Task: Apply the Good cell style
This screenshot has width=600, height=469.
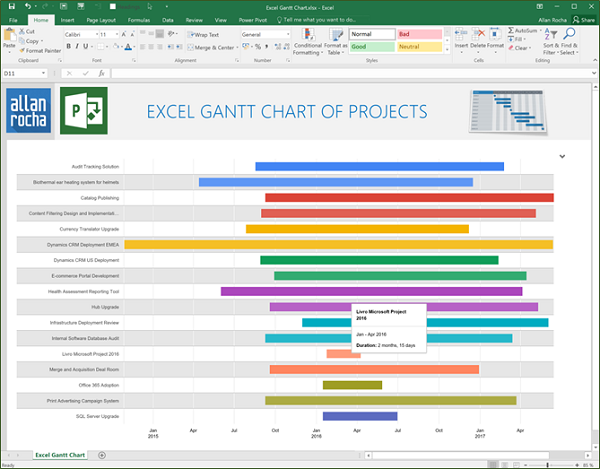Action: coord(372,47)
